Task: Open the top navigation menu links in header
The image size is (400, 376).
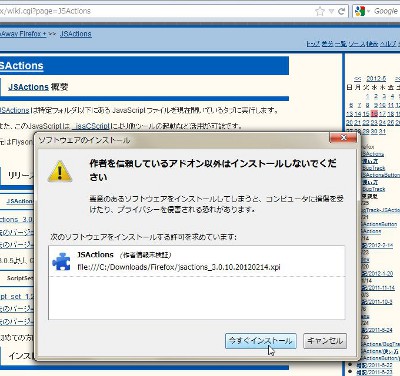Action: pos(353,44)
